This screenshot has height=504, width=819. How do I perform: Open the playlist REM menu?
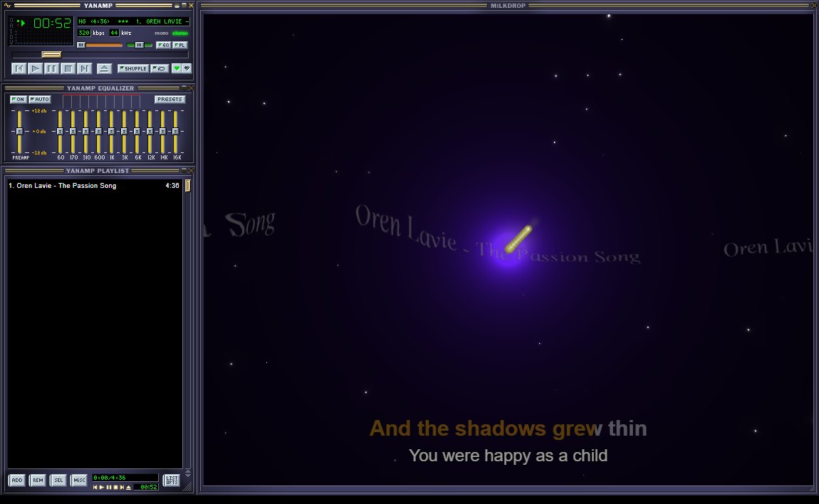(38, 480)
